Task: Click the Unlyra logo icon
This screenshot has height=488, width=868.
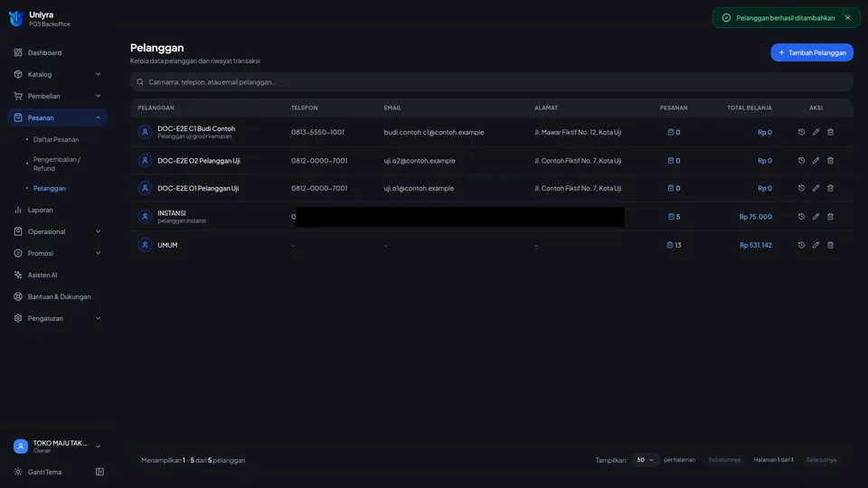Action: 16,18
